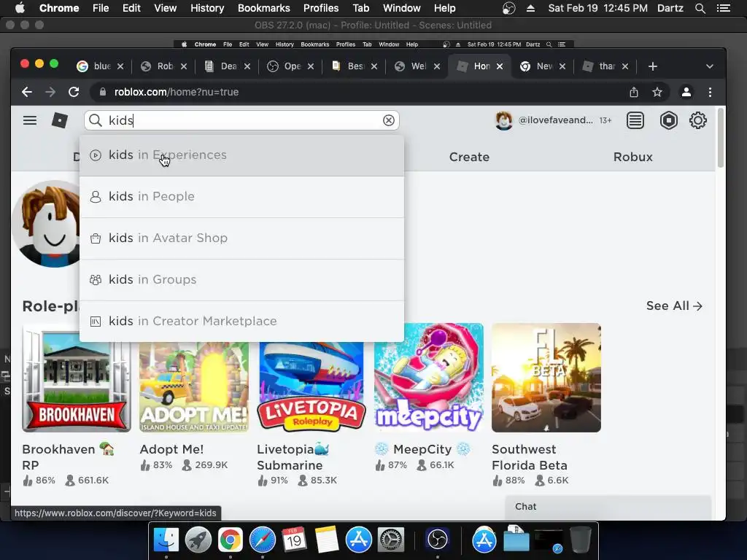Image resolution: width=747 pixels, height=560 pixels.
Task: Open the Chat panel bar
Action: (608, 507)
